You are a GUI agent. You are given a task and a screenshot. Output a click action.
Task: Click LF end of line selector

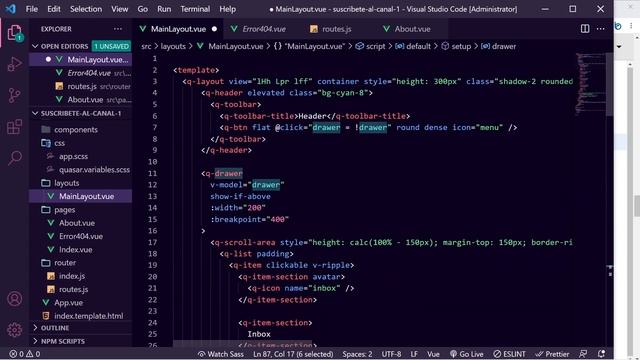413,354
